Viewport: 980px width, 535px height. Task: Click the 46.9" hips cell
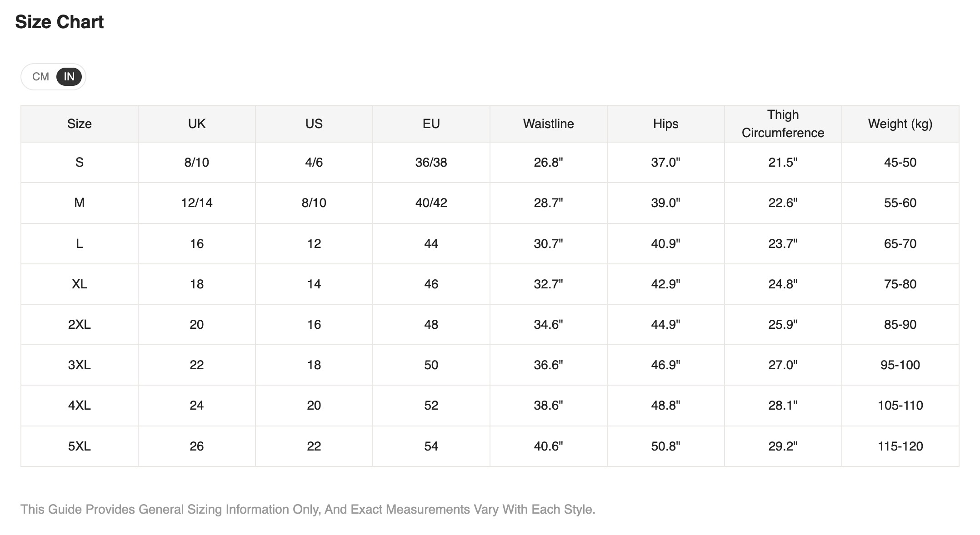[666, 365]
